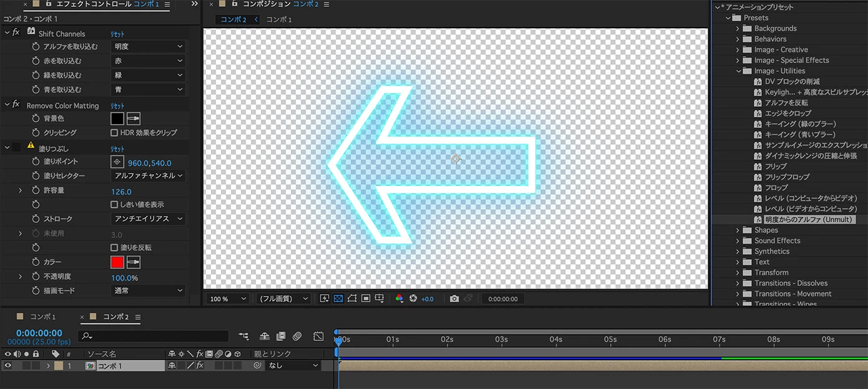Open ストローク dropdown アンチエイリアス
The image size is (868, 389).
[x=149, y=219]
